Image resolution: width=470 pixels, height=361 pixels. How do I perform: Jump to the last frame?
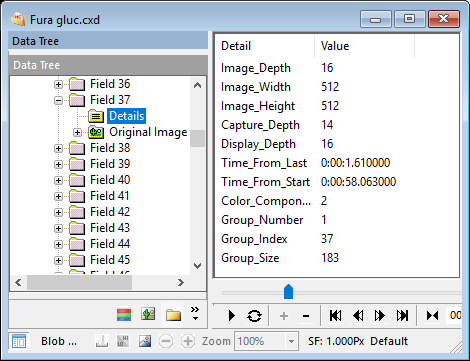(402, 315)
